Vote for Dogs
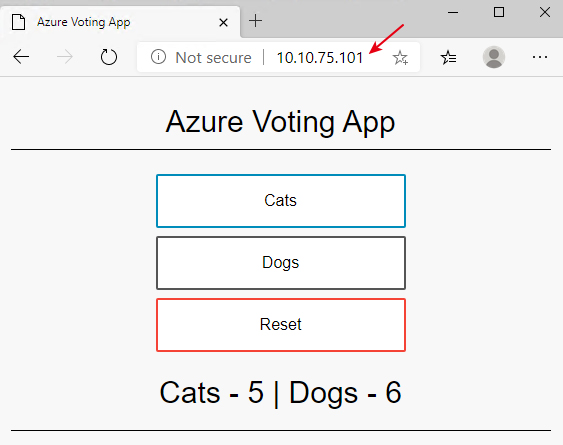The image size is (563, 445). tap(281, 263)
